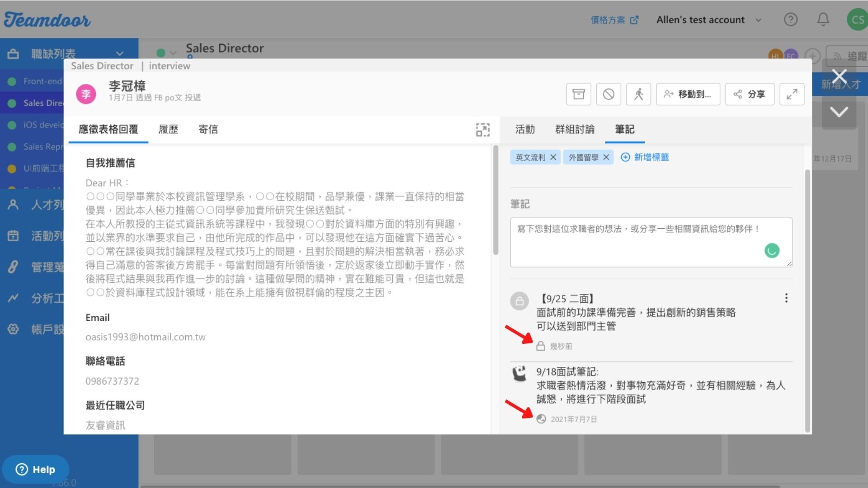Click the job status dropdown arrow beside the green dot

[x=173, y=53]
